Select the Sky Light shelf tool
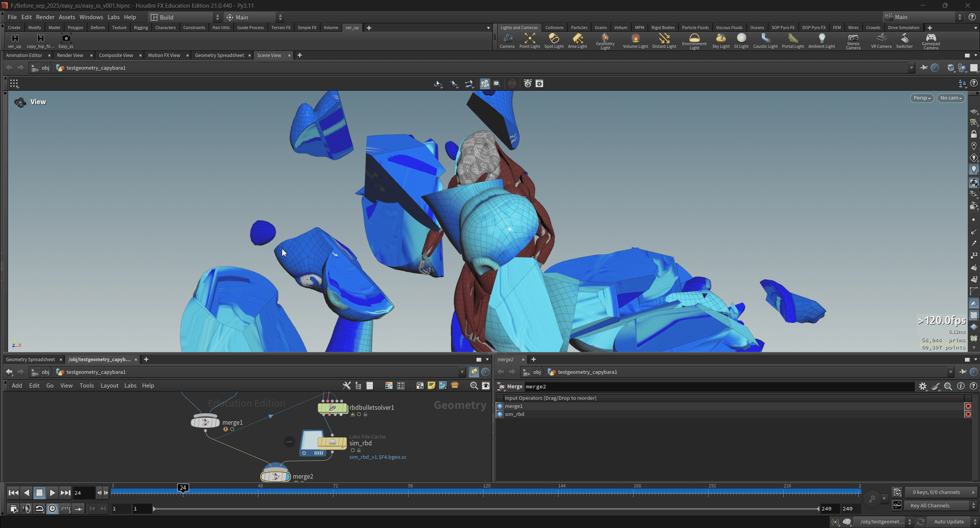The image size is (980, 528). pyautogui.click(x=720, y=40)
